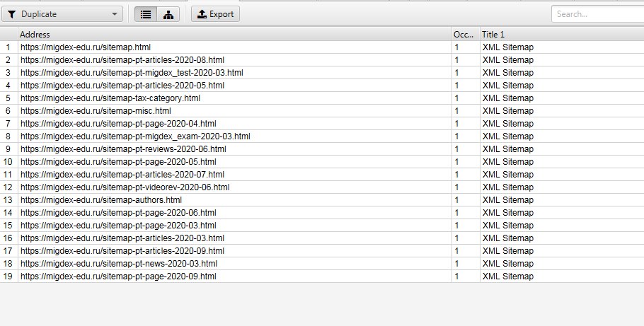Select sitemap-pt-articles-2020-09.html address

pyautogui.click(x=122, y=251)
